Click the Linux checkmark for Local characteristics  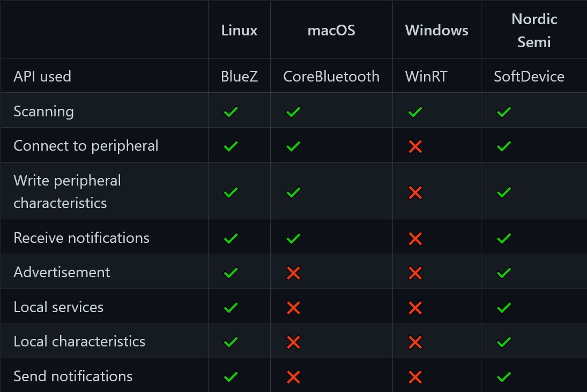231,342
